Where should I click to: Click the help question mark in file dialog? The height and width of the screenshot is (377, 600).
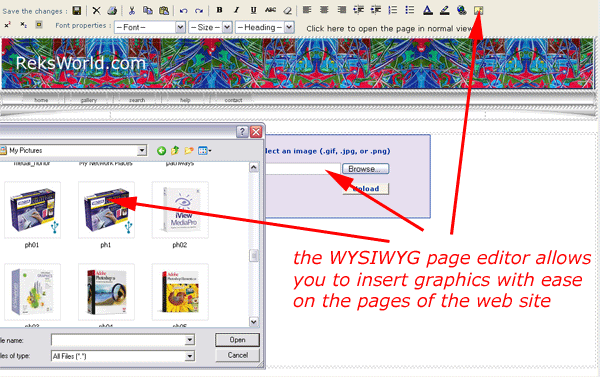pyautogui.click(x=242, y=132)
